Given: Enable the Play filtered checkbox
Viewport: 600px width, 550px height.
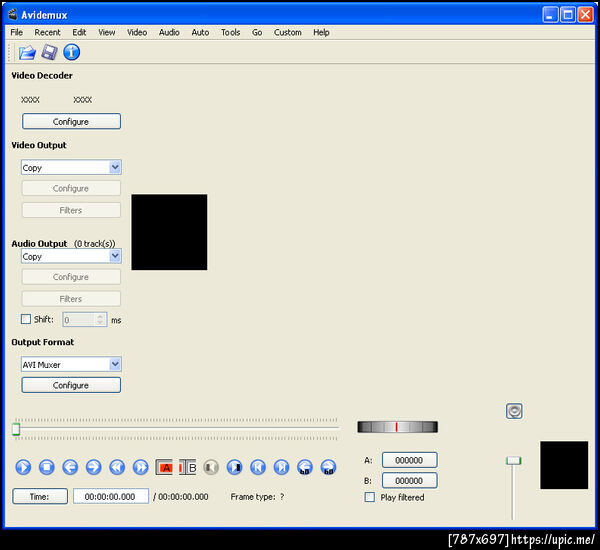Looking at the screenshot, I should (370, 497).
